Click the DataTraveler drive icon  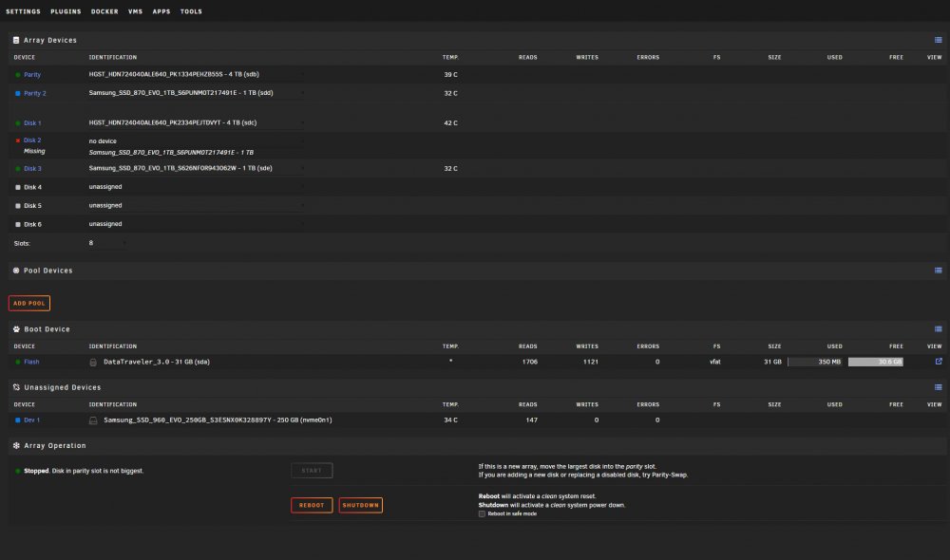tap(93, 362)
